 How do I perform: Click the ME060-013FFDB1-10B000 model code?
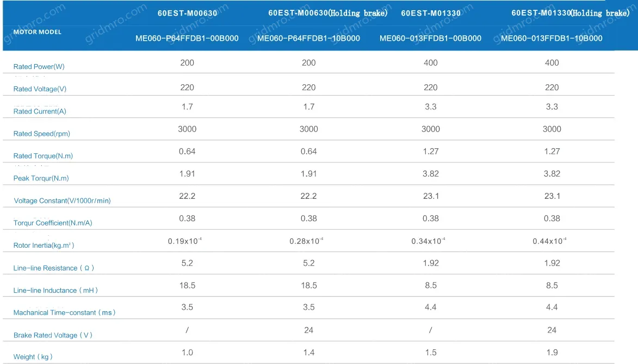click(552, 39)
